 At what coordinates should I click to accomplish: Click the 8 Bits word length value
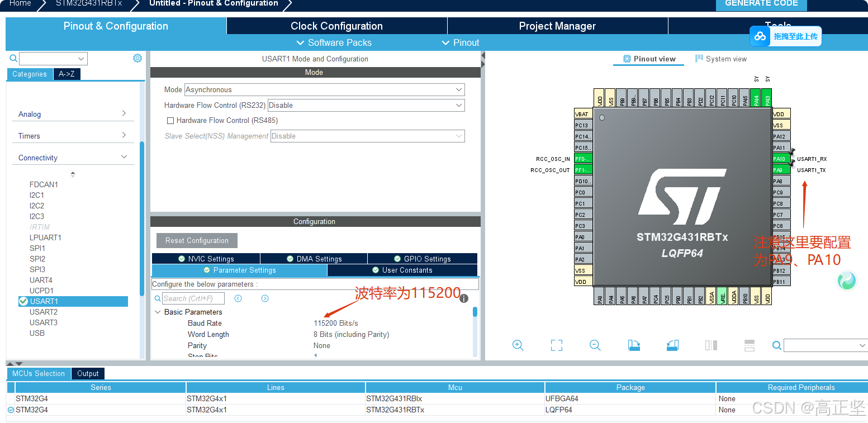pos(351,334)
